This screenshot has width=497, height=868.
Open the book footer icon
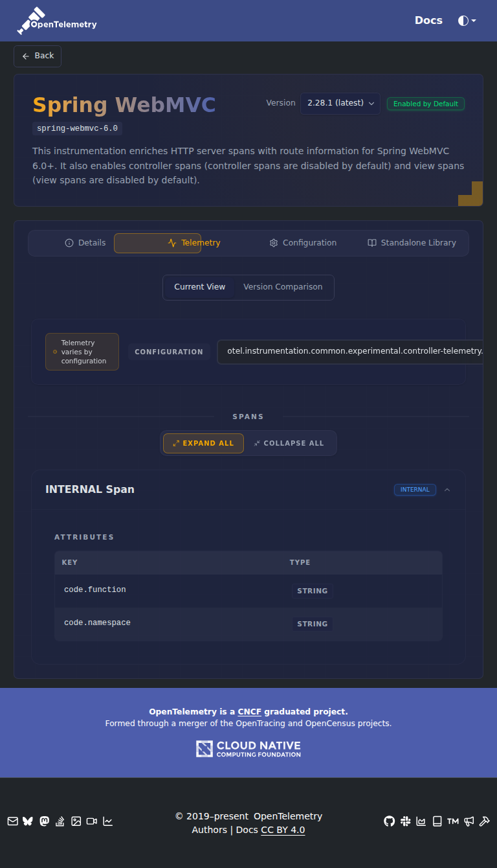coord(437,821)
